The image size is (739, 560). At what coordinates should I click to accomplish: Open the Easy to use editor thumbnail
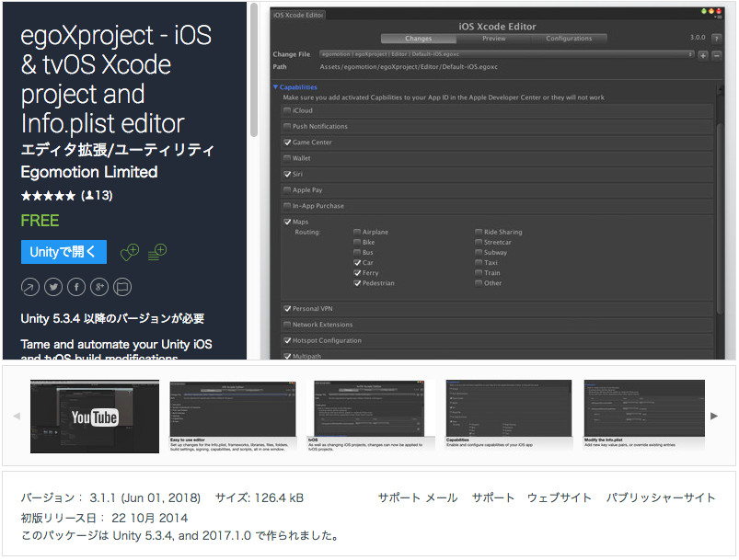[x=233, y=417]
